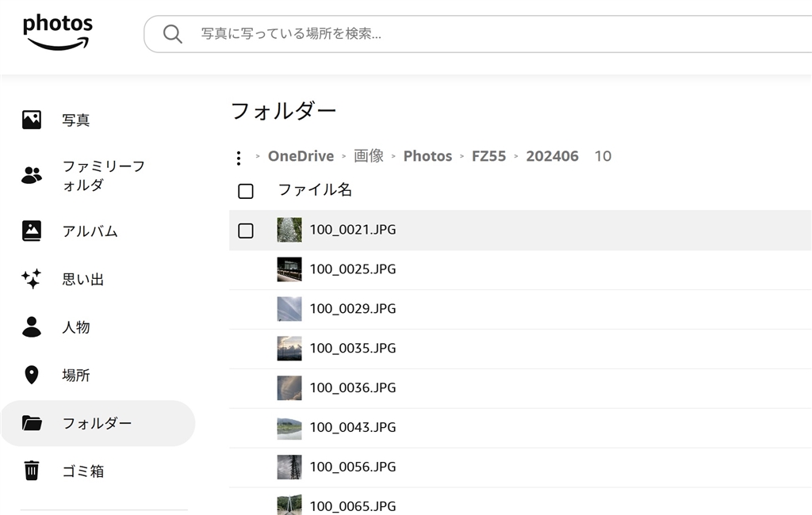This screenshot has width=812, height=515.
Task: Check the box for 100_0021.JPG
Action: pos(246,231)
